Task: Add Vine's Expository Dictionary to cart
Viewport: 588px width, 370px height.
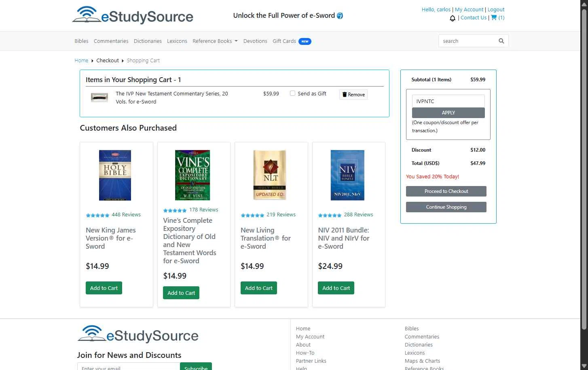Action: coord(181,293)
